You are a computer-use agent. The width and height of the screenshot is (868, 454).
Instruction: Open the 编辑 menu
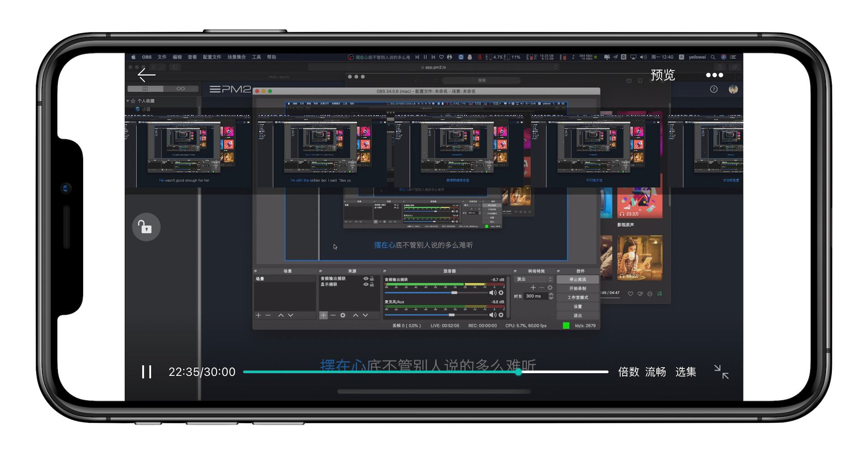(177, 57)
